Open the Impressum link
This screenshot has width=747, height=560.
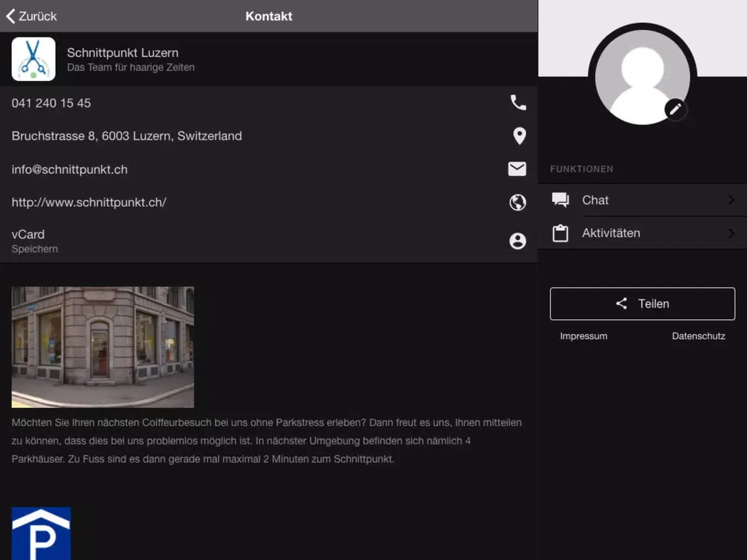584,336
